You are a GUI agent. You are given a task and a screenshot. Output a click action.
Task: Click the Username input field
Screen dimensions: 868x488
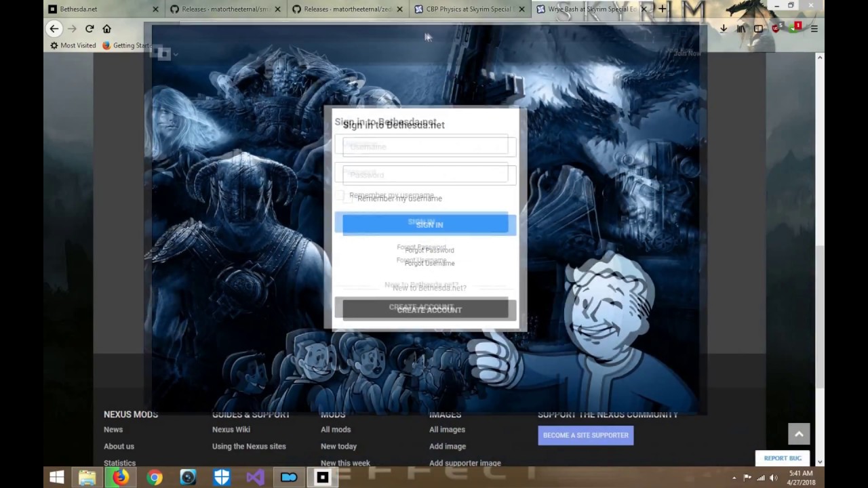[429, 146]
